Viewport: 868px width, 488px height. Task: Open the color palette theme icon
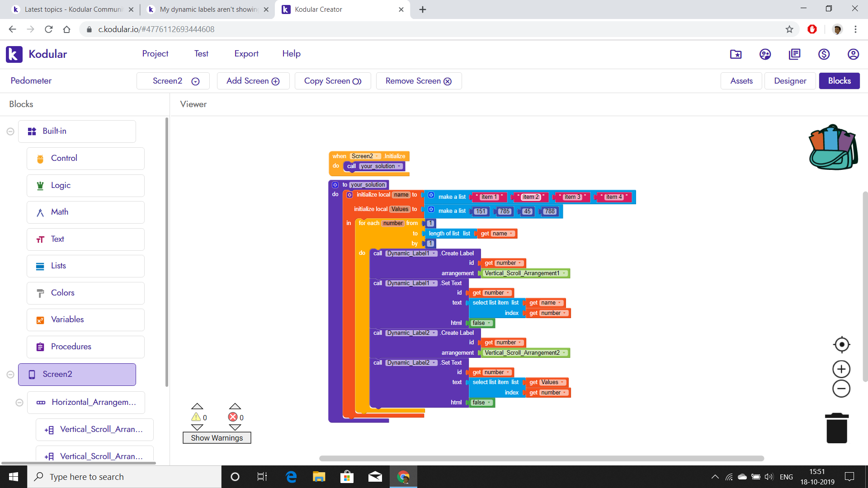[765, 54]
